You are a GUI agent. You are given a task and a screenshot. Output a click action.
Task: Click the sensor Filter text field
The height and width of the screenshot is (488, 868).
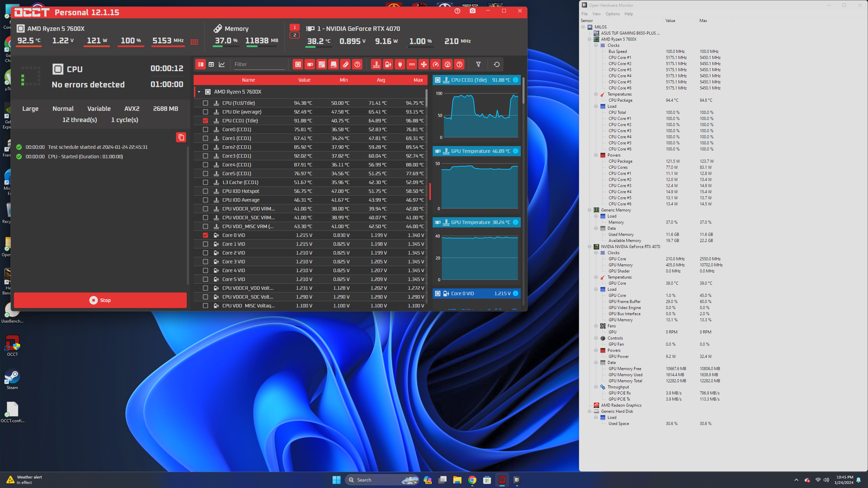click(259, 64)
